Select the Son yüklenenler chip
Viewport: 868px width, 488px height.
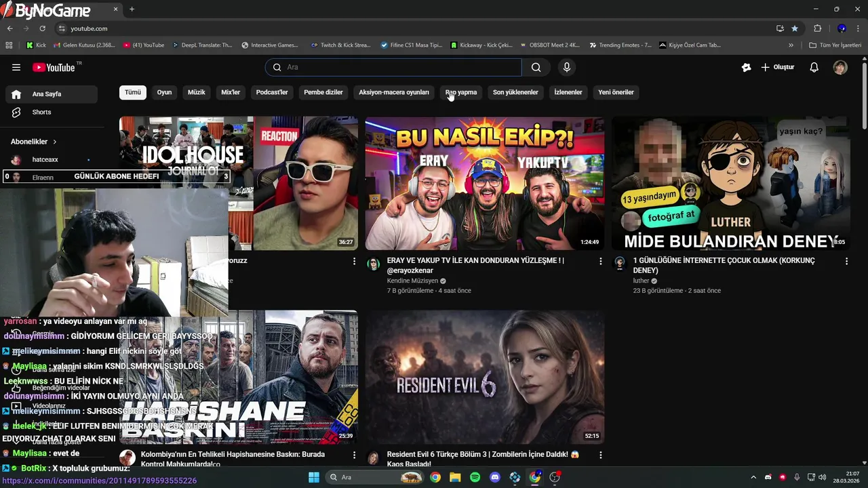[515, 92]
